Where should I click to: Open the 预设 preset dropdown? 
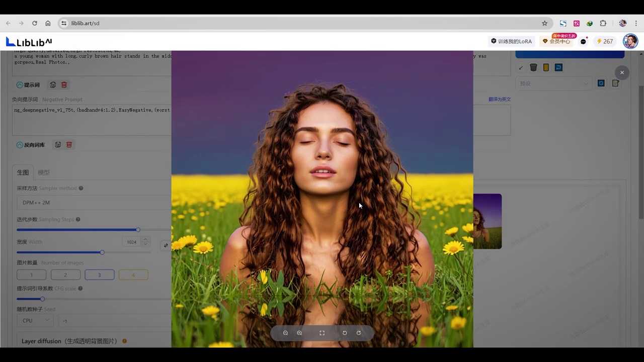[x=553, y=83]
